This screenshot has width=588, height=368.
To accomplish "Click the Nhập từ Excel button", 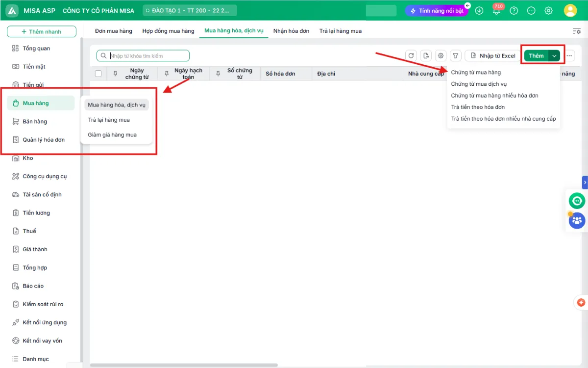I will [492, 56].
